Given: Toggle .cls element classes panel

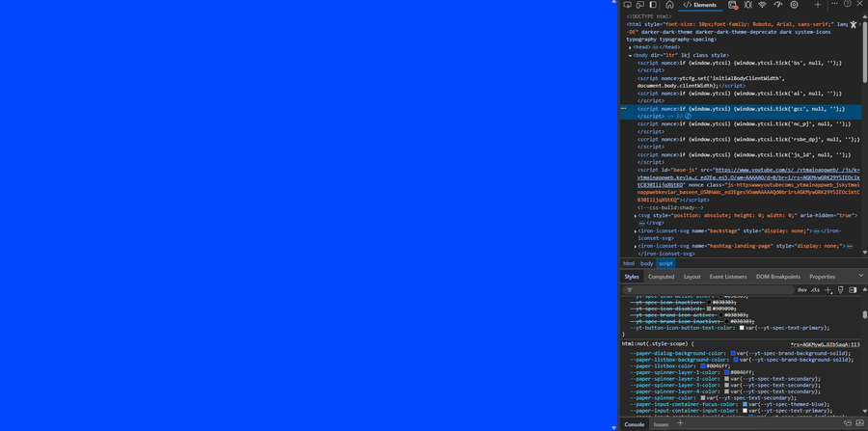Looking at the screenshot, I should click(815, 290).
